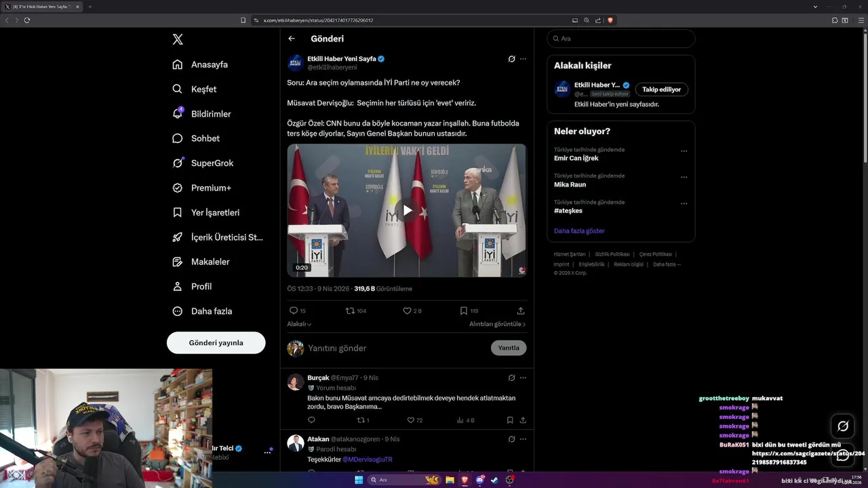Open #ateşkes trend
Image resolution: width=868 pixels, height=488 pixels.
click(568, 211)
